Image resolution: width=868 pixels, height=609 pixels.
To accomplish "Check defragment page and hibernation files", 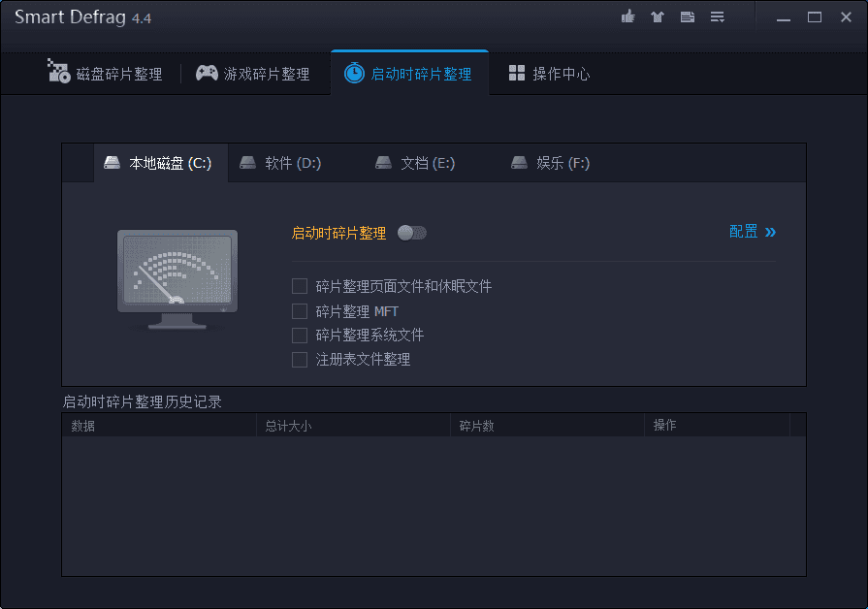I will [x=300, y=286].
